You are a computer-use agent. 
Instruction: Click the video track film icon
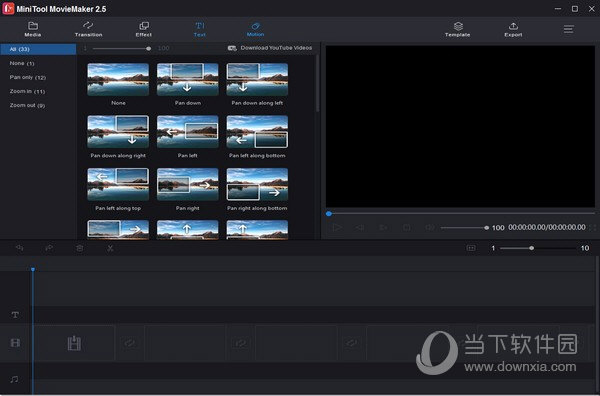[x=15, y=343]
